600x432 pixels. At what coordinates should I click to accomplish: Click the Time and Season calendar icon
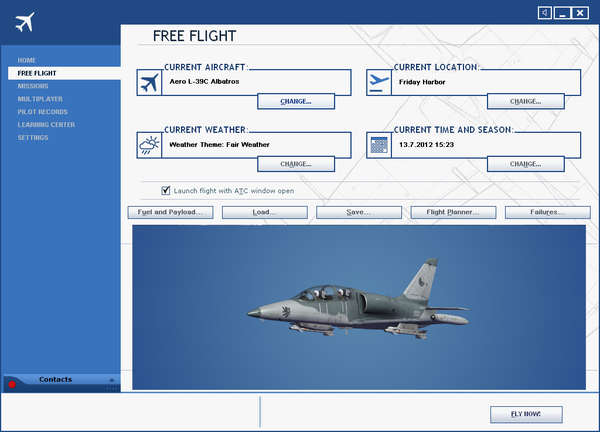pos(379,145)
